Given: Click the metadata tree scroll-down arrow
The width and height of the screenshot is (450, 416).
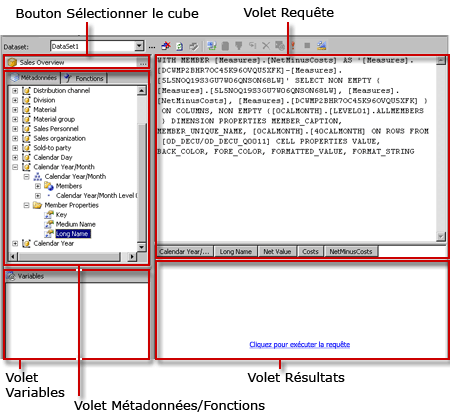Looking at the screenshot, I should [142, 247].
